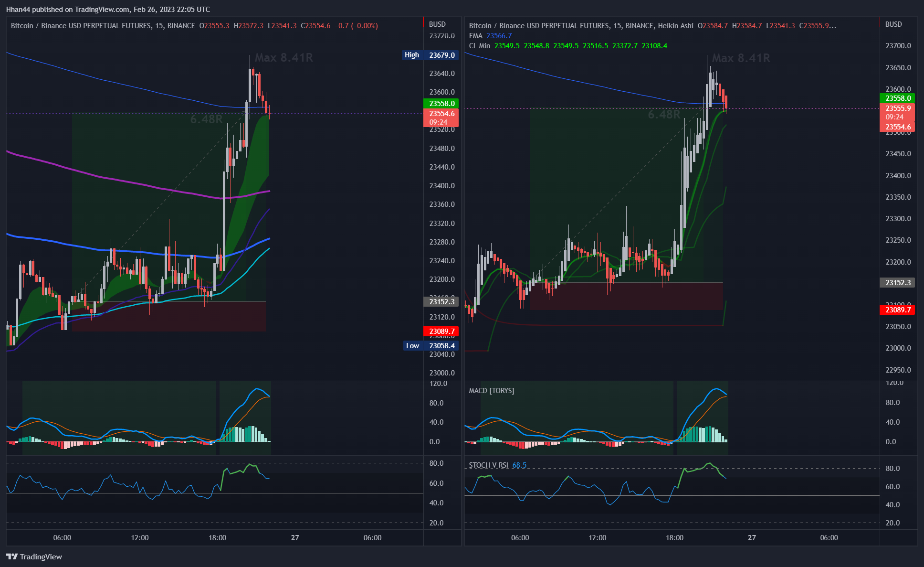Screen dimensions: 924x567
Task: Click the 23000.0 tick on left price axis
Action: tap(442, 373)
